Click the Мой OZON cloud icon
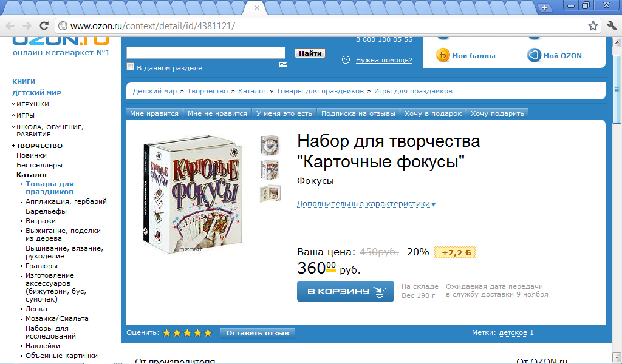 [534, 55]
